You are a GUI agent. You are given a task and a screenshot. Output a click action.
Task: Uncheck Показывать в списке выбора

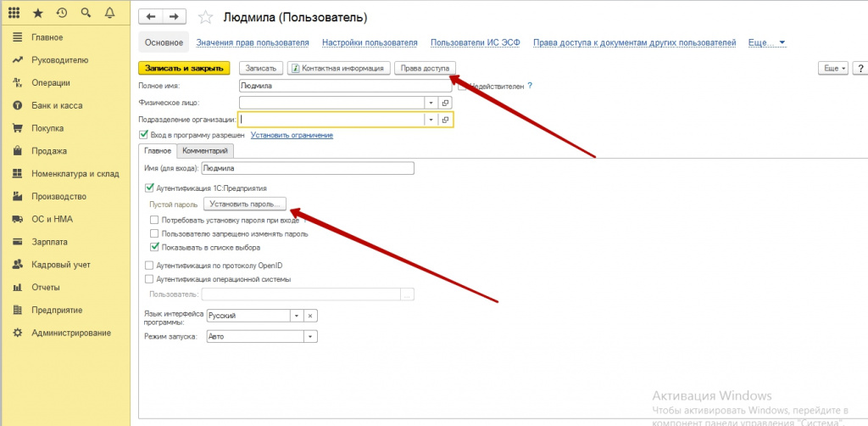pos(154,248)
